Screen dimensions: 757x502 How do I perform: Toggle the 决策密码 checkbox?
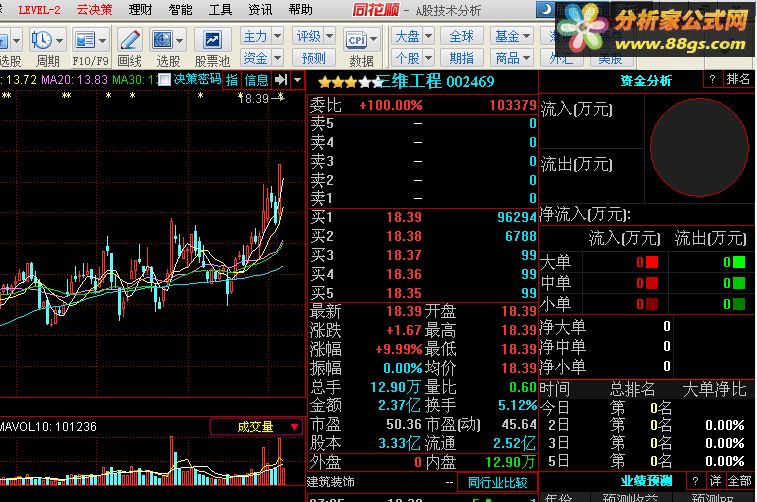coord(164,79)
